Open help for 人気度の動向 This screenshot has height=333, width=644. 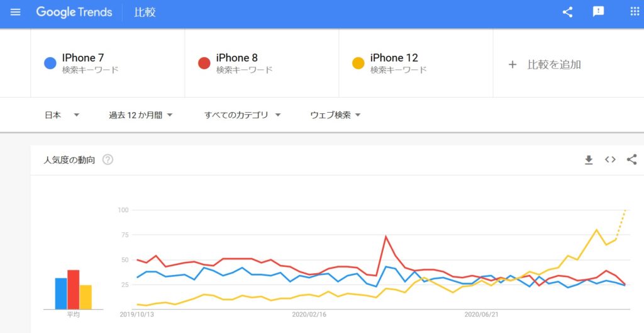tap(108, 160)
